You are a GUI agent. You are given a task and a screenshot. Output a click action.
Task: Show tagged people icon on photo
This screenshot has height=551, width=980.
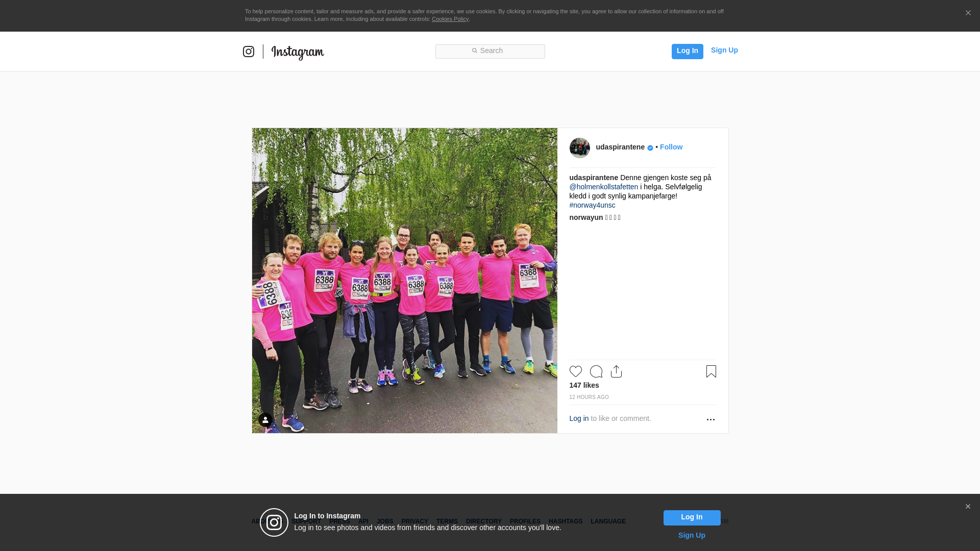click(x=265, y=420)
